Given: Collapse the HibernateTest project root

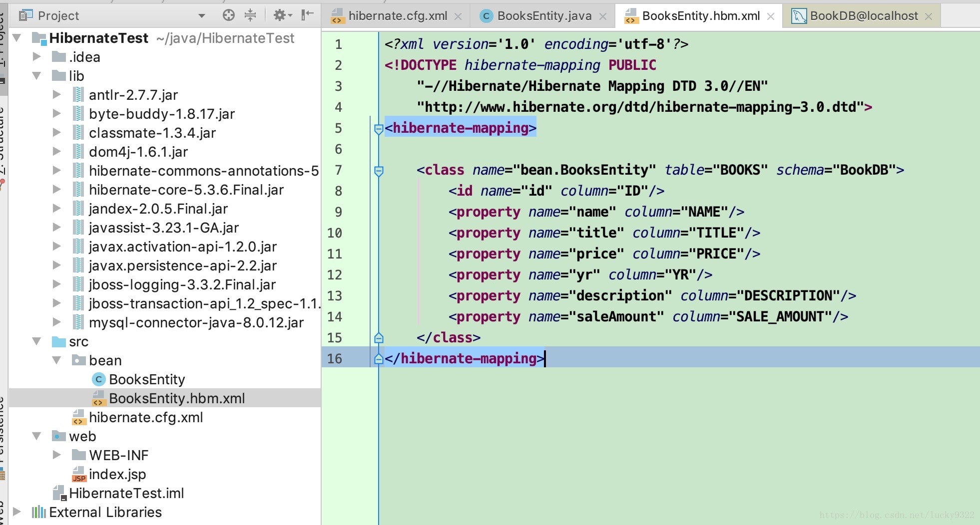Looking at the screenshot, I should 17,38.
